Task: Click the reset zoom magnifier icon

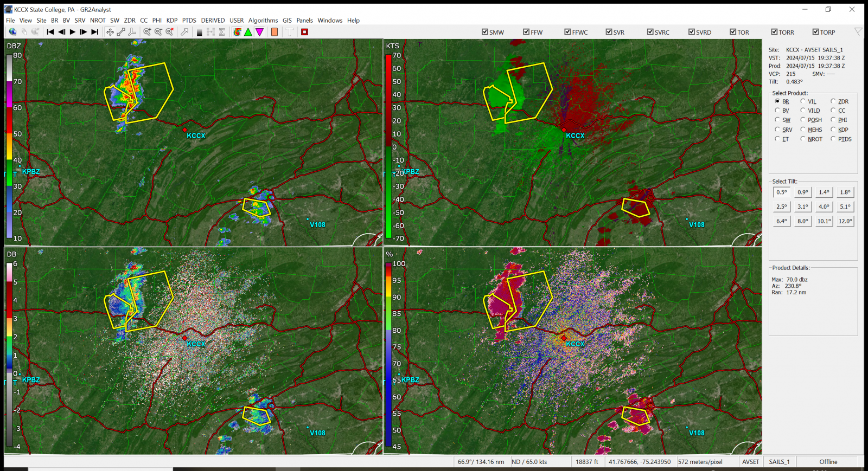Action: pos(170,32)
